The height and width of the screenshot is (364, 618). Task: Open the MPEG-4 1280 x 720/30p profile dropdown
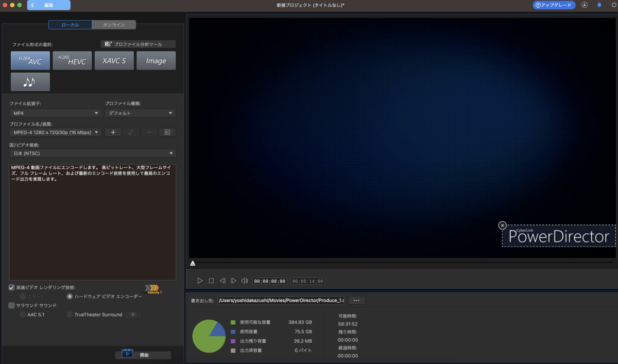(56, 132)
